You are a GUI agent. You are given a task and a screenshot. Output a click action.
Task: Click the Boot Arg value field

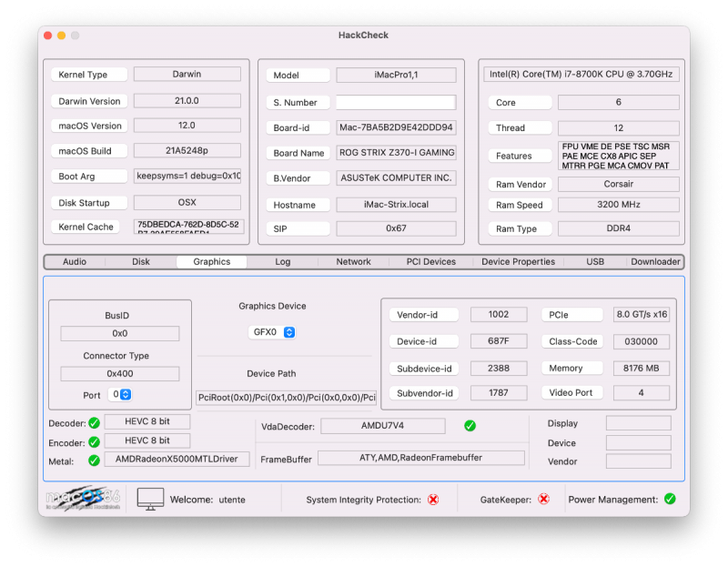click(187, 176)
